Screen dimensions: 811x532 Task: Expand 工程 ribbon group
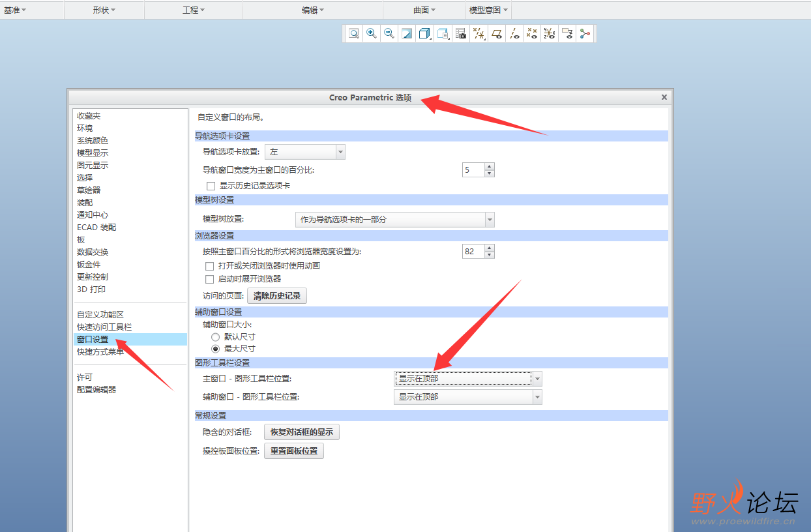(x=194, y=10)
